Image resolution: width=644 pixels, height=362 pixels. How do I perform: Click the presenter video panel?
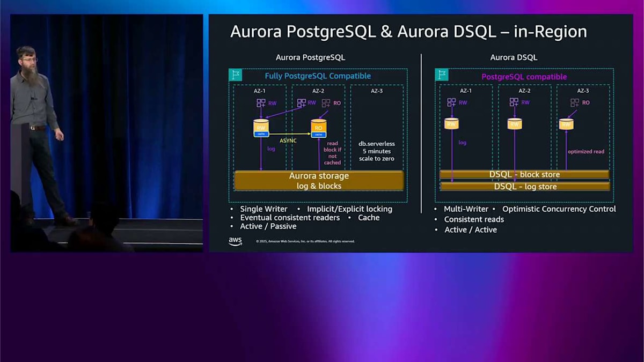pyautogui.click(x=107, y=133)
